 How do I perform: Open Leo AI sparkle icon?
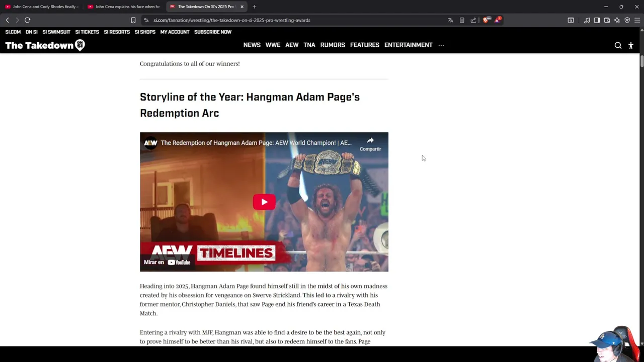click(x=617, y=20)
